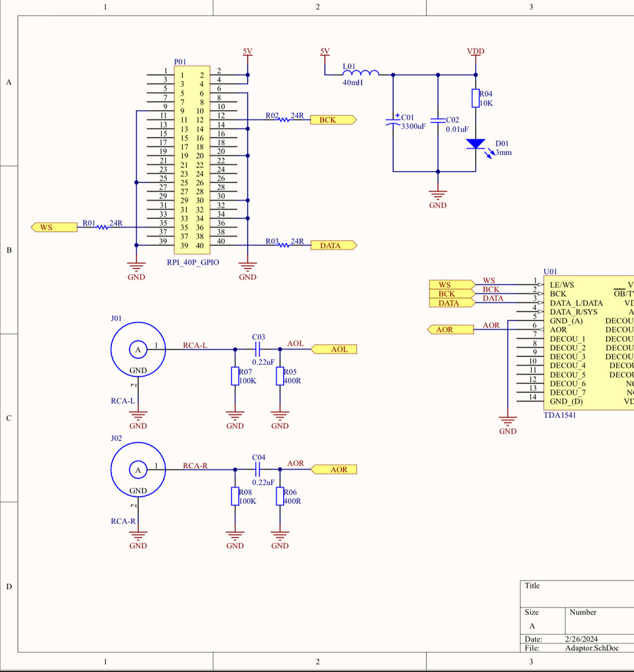Click the P01 designator label
Viewport: 634px width, 672px height.
180,62
